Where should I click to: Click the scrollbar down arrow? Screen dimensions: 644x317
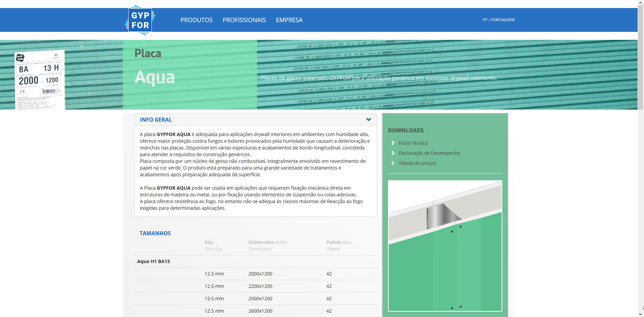(x=641, y=314)
